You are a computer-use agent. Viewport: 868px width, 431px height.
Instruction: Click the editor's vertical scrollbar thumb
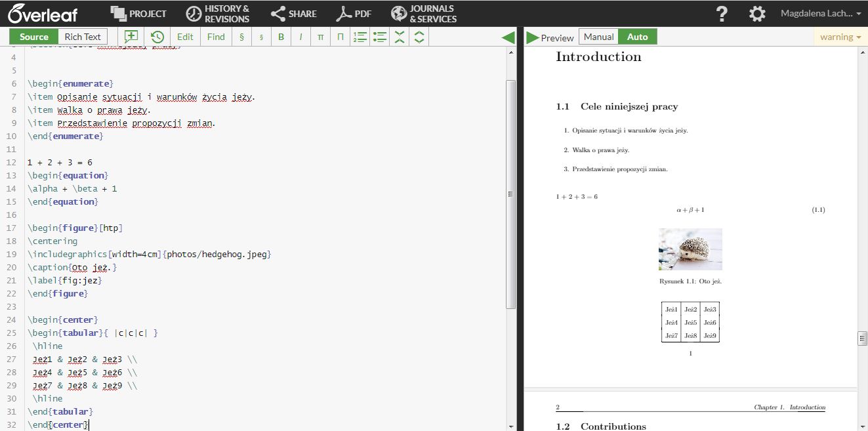pyautogui.click(x=511, y=194)
